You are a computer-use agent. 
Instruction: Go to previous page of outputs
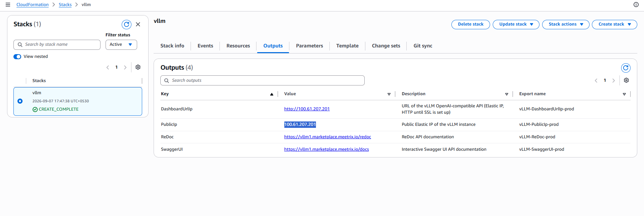click(596, 80)
